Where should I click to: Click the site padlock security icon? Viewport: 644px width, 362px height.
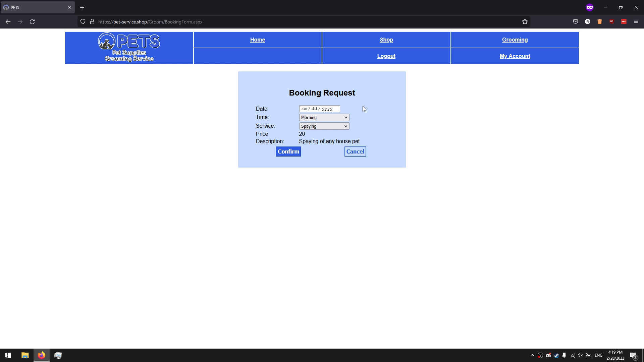tap(92, 22)
